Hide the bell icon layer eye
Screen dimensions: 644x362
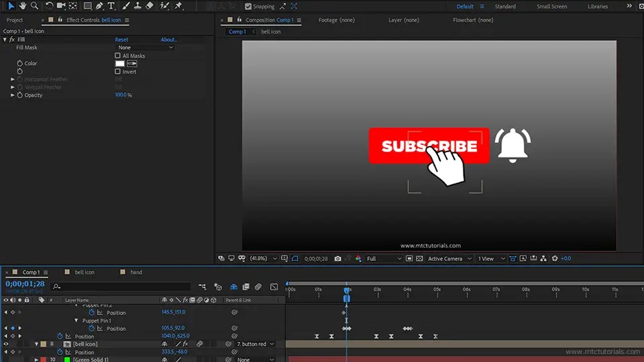click(6, 344)
